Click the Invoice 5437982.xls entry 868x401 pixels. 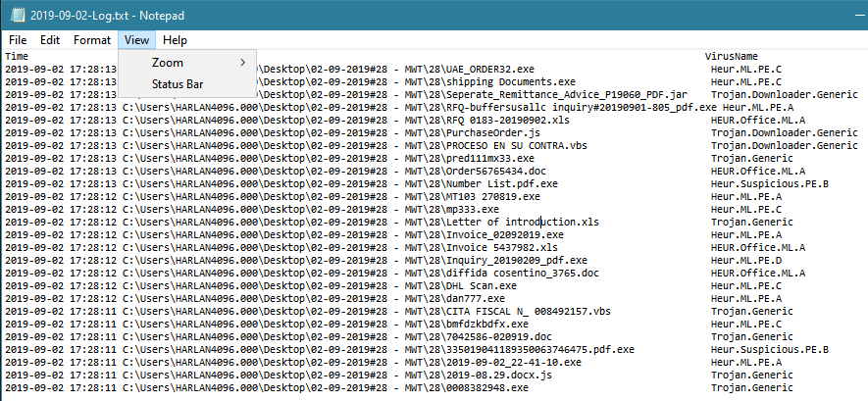[501, 247]
